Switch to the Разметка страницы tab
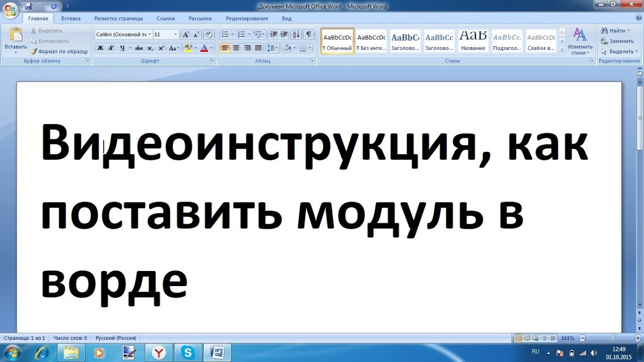Image resolution: width=644 pixels, height=362 pixels. click(x=118, y=19)
